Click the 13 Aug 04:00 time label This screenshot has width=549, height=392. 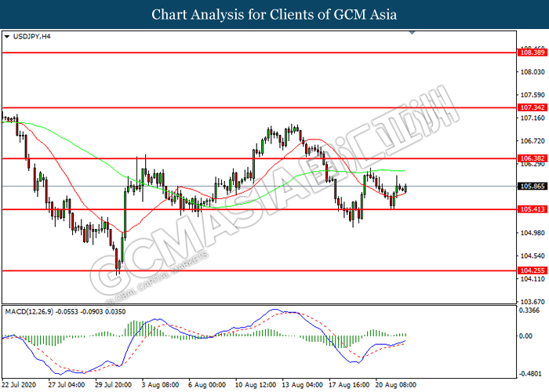[302, 385]
